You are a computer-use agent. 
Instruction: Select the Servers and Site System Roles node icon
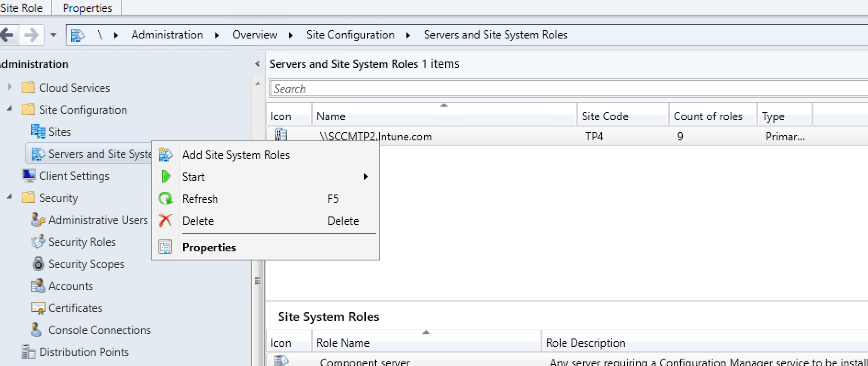(x=38, y=154)
